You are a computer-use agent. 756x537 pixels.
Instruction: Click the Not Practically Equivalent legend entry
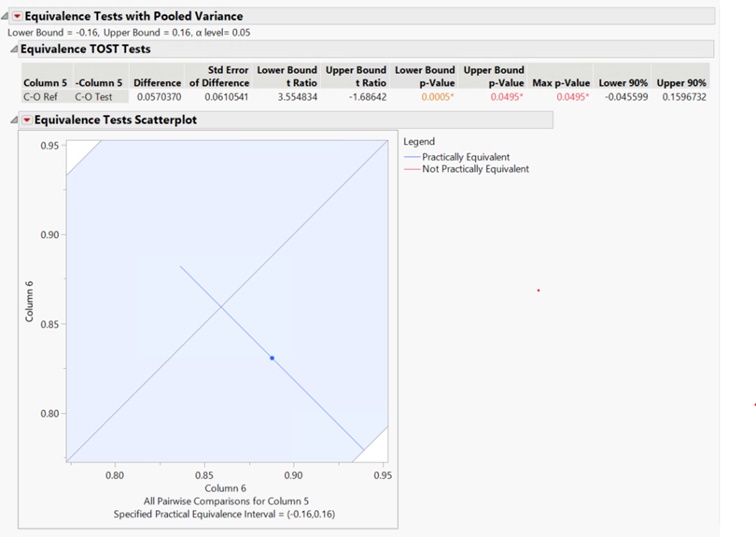467,169
